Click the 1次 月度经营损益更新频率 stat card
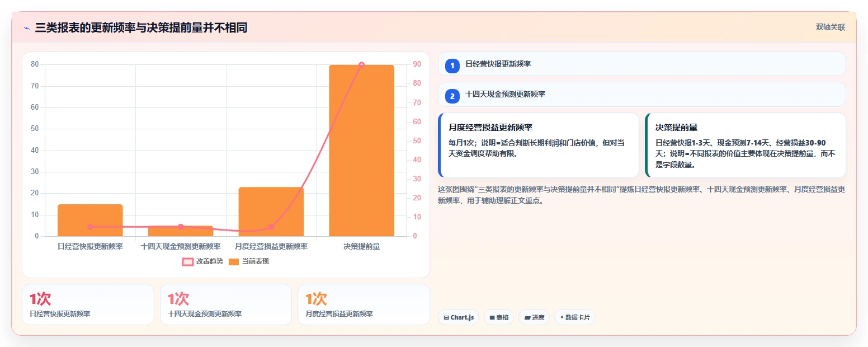 click(364, 304)
